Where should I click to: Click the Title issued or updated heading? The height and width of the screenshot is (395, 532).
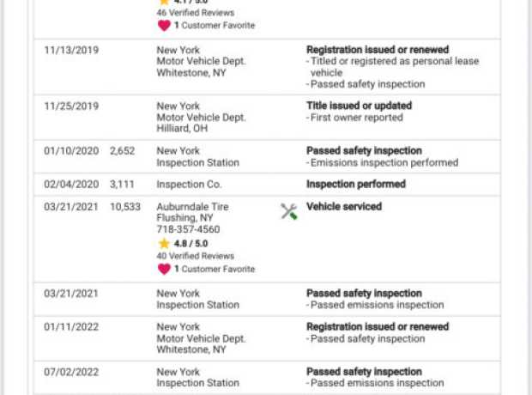(359, 106)
